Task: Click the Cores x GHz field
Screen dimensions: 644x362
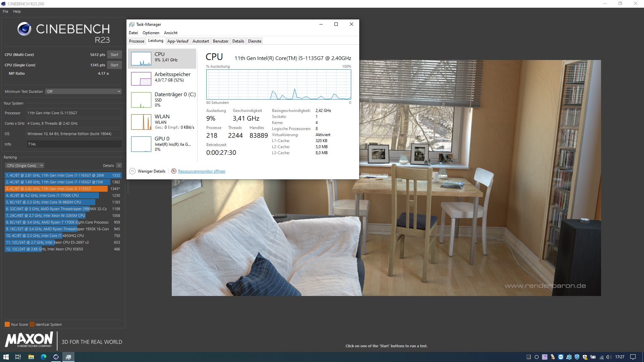Action: pyautogui.click(x=74, y=123)
